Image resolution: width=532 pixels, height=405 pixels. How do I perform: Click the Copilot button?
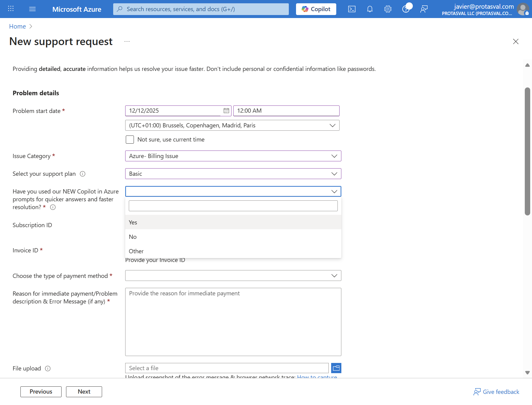click(x=316, y=9)
